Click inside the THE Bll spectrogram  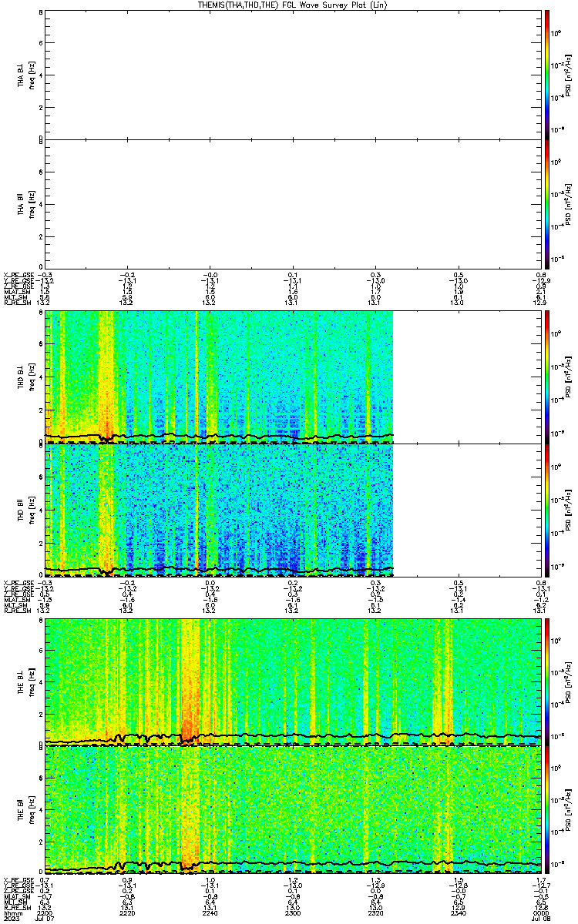[293, 810]
